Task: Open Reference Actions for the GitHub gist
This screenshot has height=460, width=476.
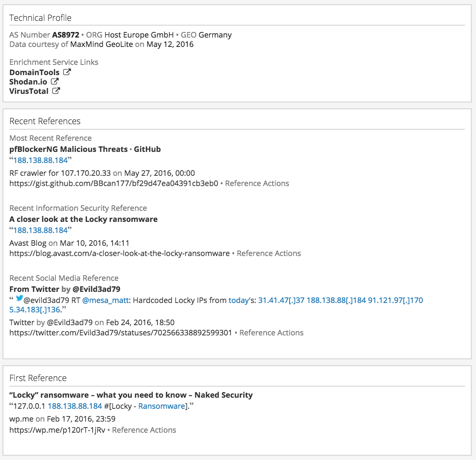Action: pyautogui.click(x=257, y=183)
